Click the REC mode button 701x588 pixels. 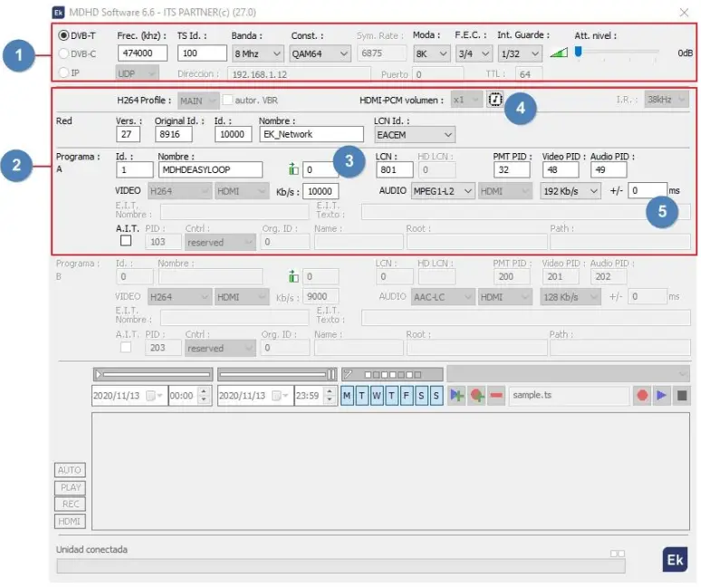click(x=70, y=505)
